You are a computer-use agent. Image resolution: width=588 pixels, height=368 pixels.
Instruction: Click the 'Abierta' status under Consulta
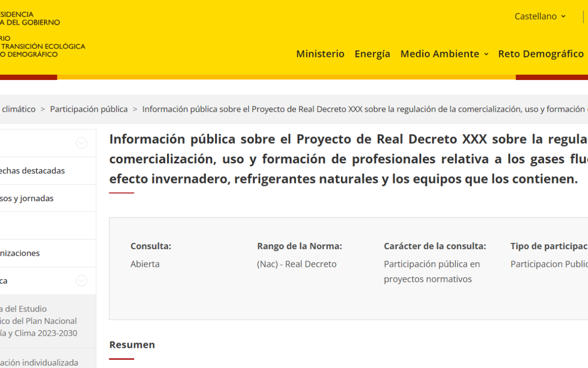pos(145,264)
